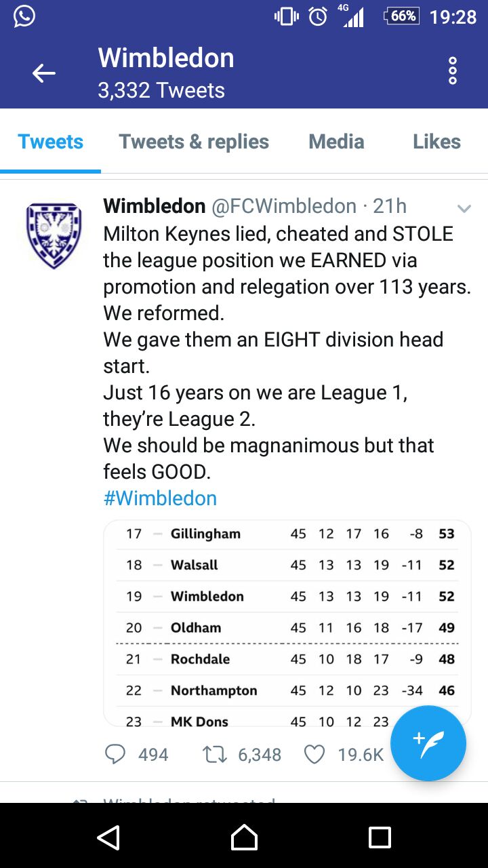The width and height of the screenshot is (488, 868).
Task: Tap the battery 66% indicator
Action: coord(403,16)
